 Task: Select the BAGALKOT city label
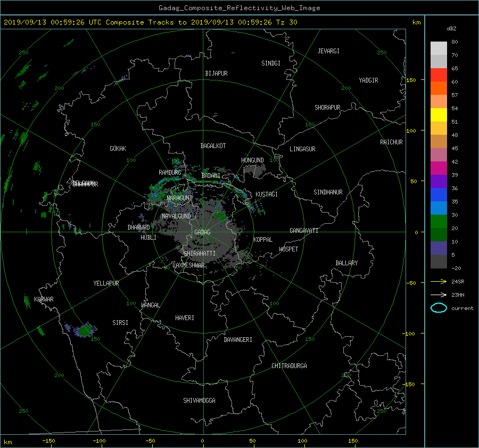213,146
